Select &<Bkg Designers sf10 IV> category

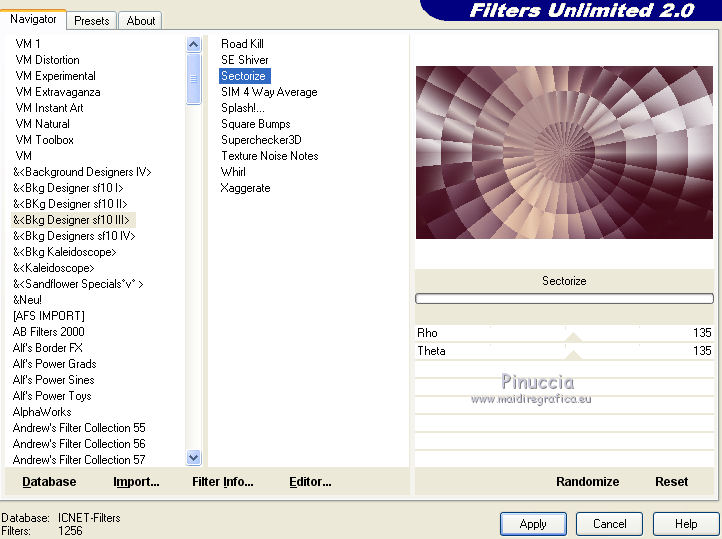coord(74,236)
